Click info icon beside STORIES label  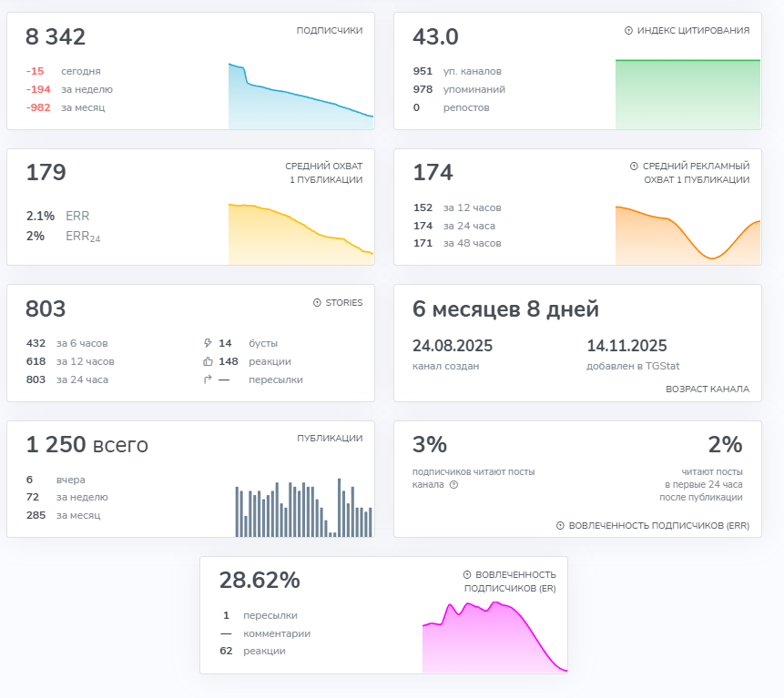coord(317,303)
